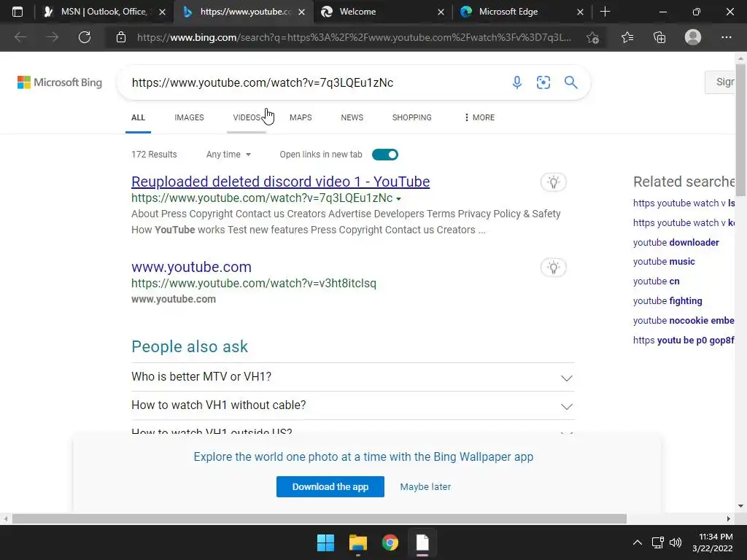The width and height of the screenshot is (747, 560).
Task: Select the ALL results tab
Action: [x=138, y=117]
